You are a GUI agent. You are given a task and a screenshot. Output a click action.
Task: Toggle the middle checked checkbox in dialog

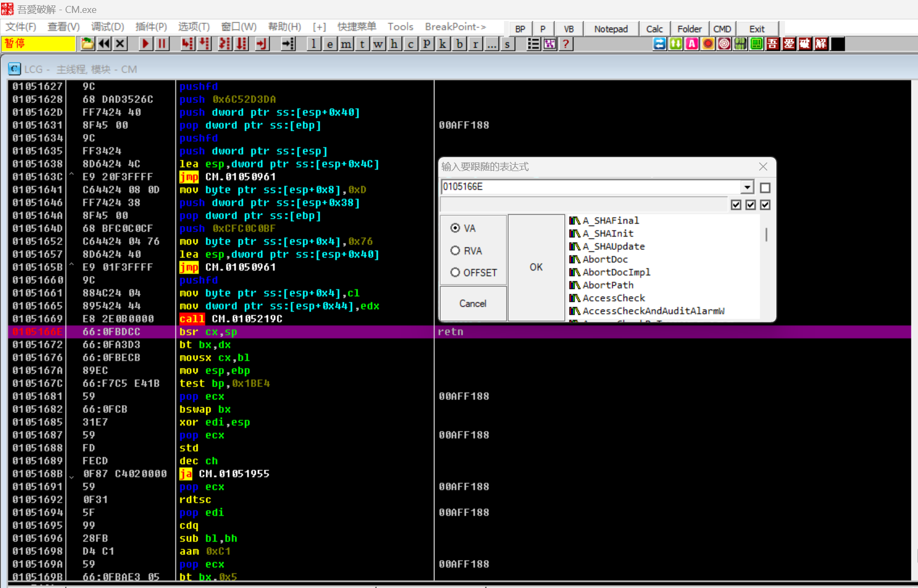[751, 205]
